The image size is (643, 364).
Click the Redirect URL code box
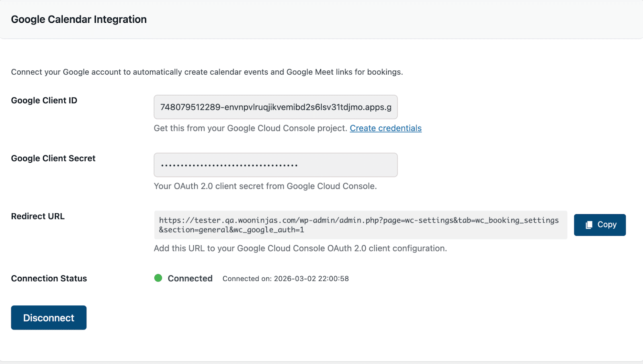coord(360,225)
